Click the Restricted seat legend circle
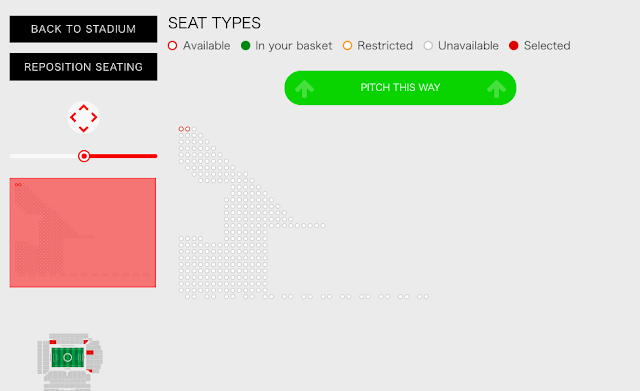640x391 pixels. (347, 46)
